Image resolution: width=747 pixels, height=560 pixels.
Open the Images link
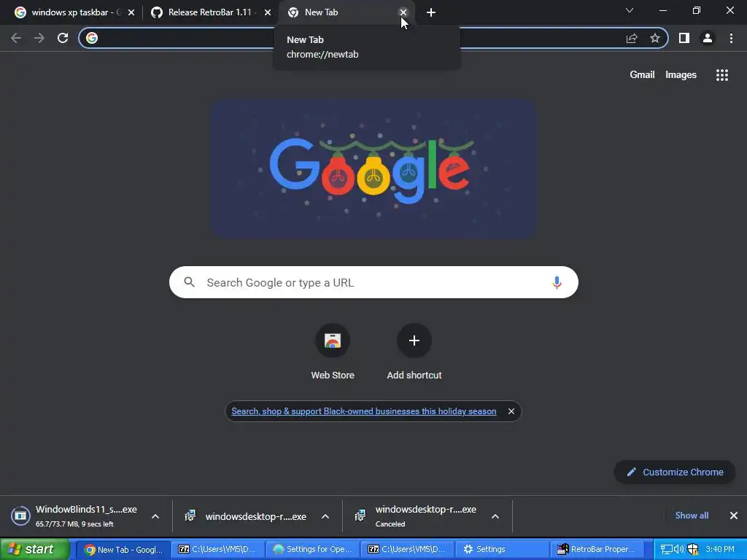(x=681, y=75)
